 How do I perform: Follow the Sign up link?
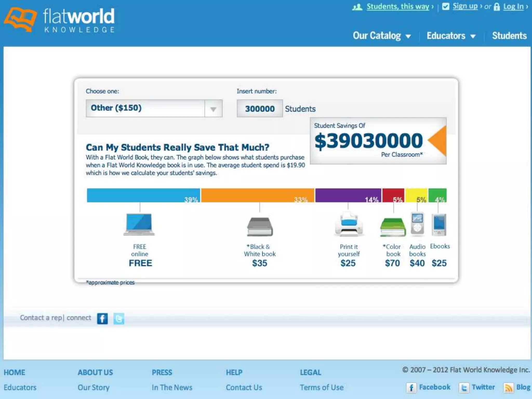[x=465, y=6]
